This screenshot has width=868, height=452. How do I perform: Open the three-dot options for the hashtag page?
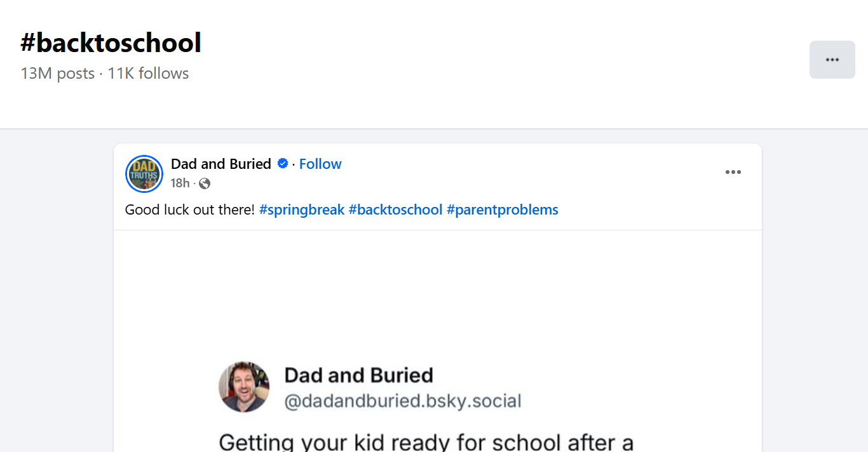click(832, 59)
